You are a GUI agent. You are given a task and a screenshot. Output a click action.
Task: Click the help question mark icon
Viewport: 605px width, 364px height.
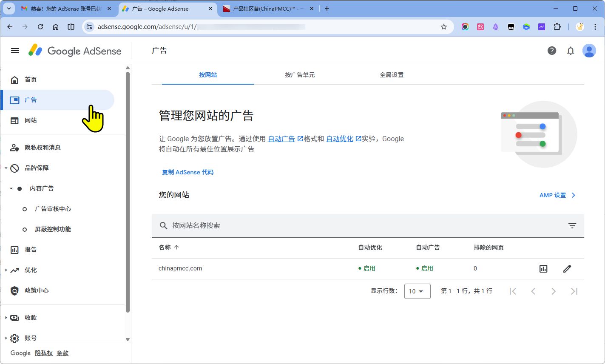551,51
